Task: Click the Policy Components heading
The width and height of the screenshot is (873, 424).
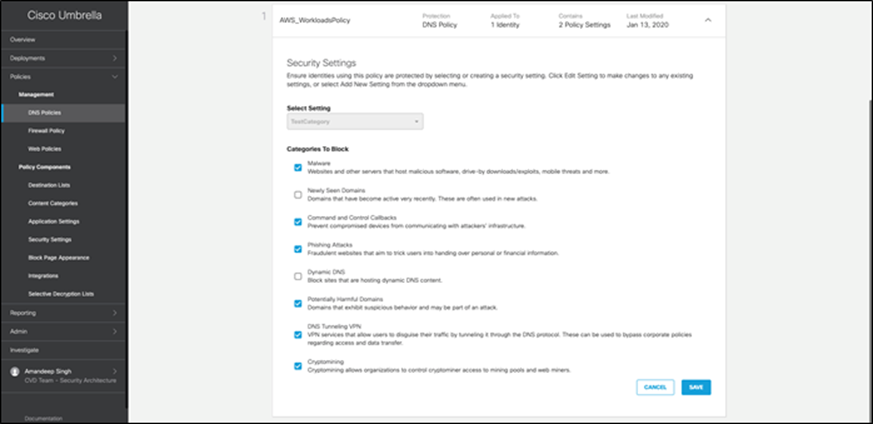Action: click(44, 167)
